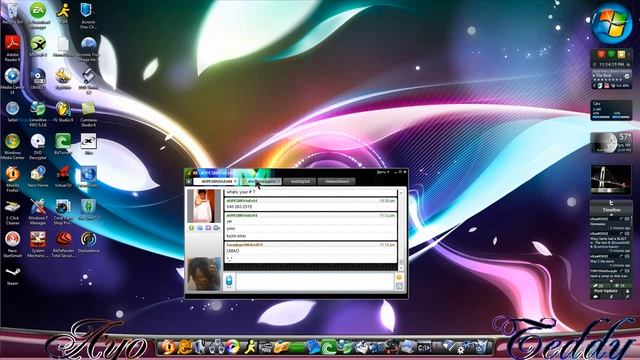Open the Menu dropdown in the chat window

point(382,172)
